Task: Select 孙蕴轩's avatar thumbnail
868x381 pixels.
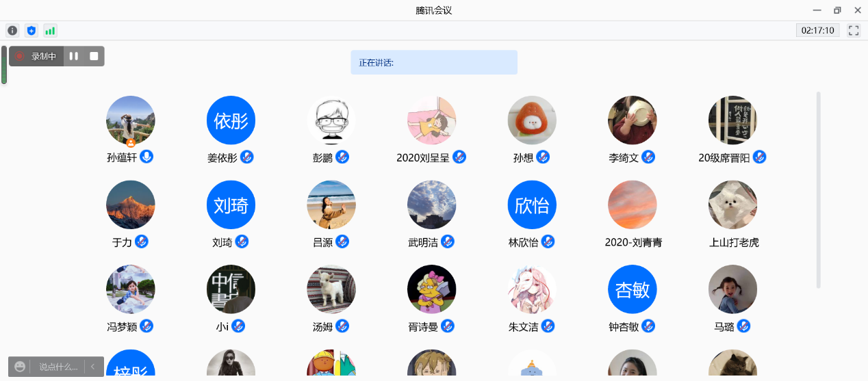Action: 131,120
